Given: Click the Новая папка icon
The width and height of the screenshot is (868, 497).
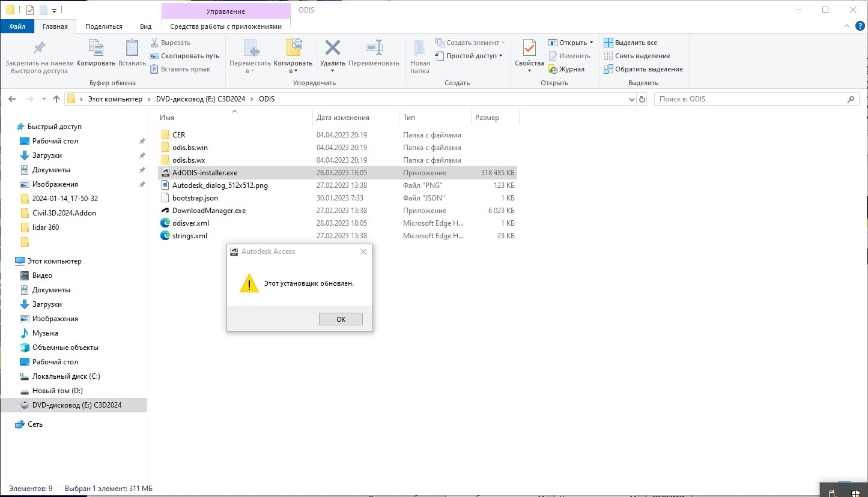Looking at the screenshot, I should point(420,48).
